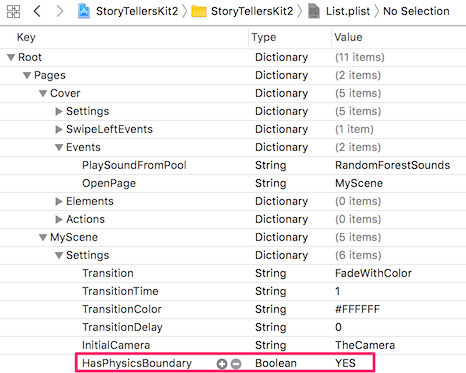This screenshot has width=466, height=373.
Task: Click the String type of TransitionColor
Action: (271, 309)
